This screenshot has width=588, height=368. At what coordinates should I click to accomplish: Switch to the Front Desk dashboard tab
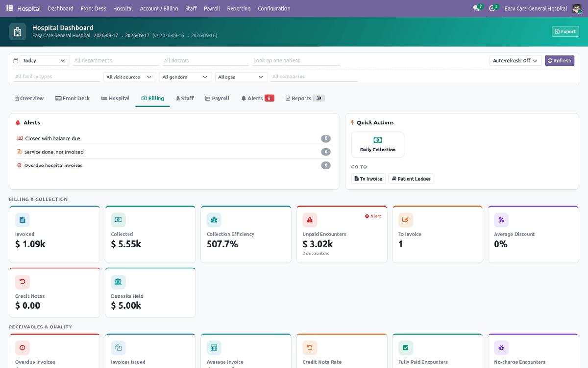73,98
